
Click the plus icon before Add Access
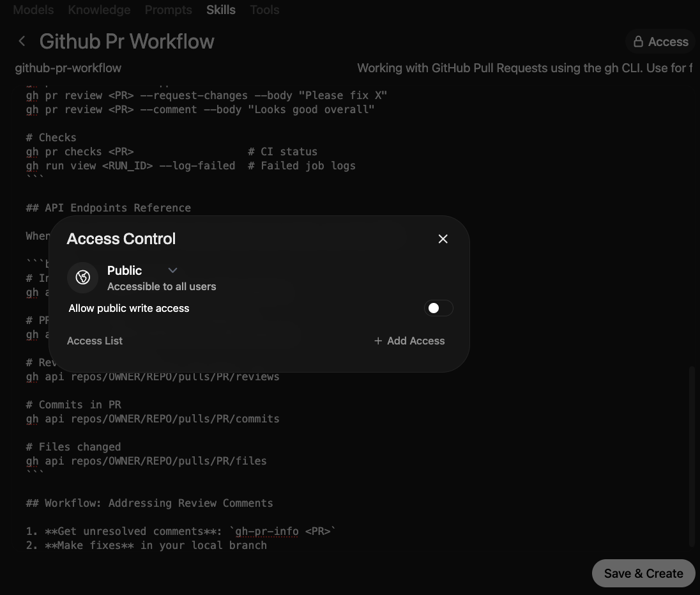point(378,341)
